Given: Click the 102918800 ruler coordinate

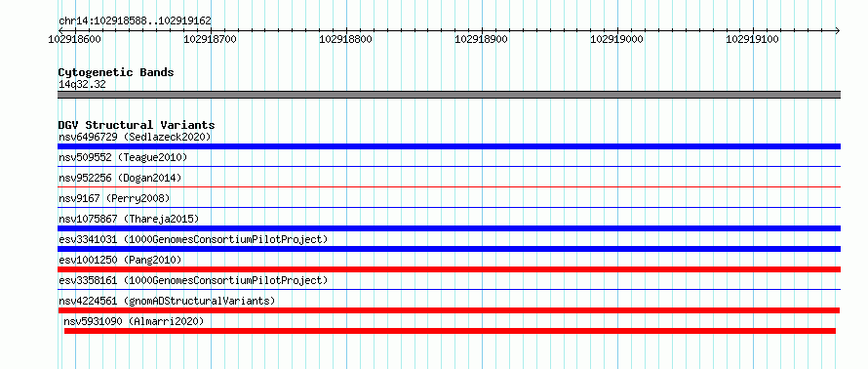Looking at the screenshot, I should click(345, 39).
